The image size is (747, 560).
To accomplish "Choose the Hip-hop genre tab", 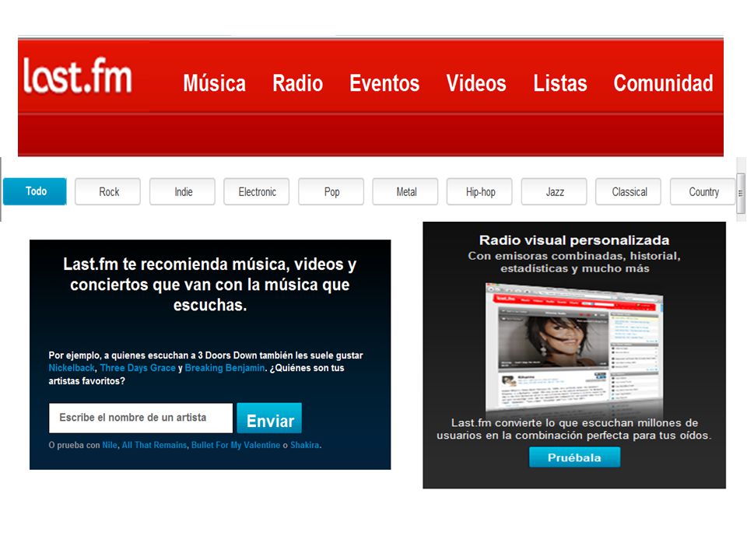I will click(480, 191).
